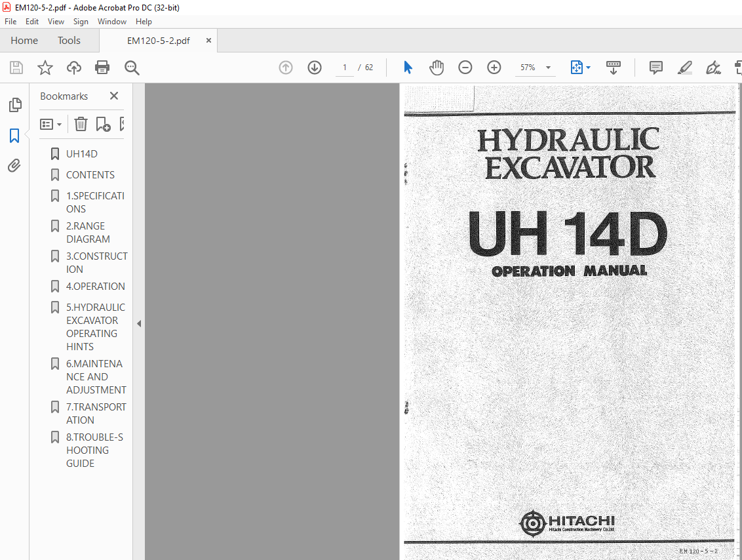
Task: Open 5.HYDRAULIC EXCAVATOR OPERATING HINTS bookmark
Action: (x=96, y=327)
